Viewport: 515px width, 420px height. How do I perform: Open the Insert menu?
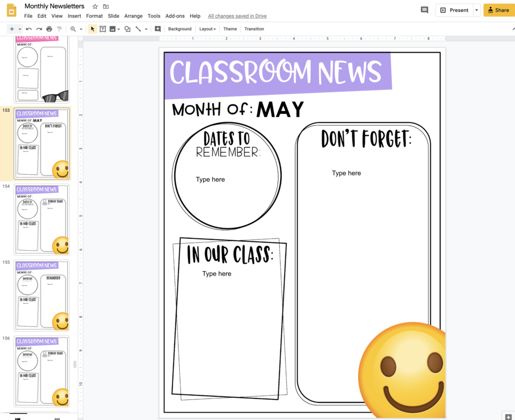tap(74, 16)
